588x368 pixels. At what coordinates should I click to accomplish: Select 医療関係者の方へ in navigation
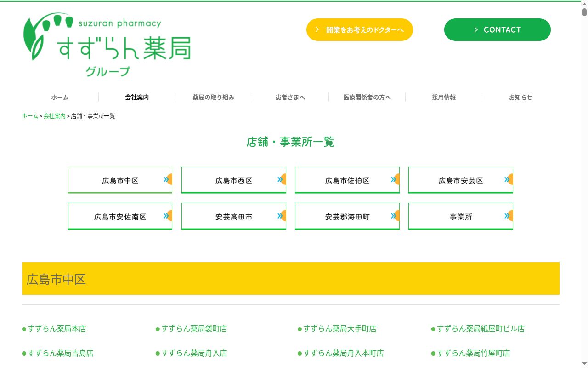tap(367, 98)
